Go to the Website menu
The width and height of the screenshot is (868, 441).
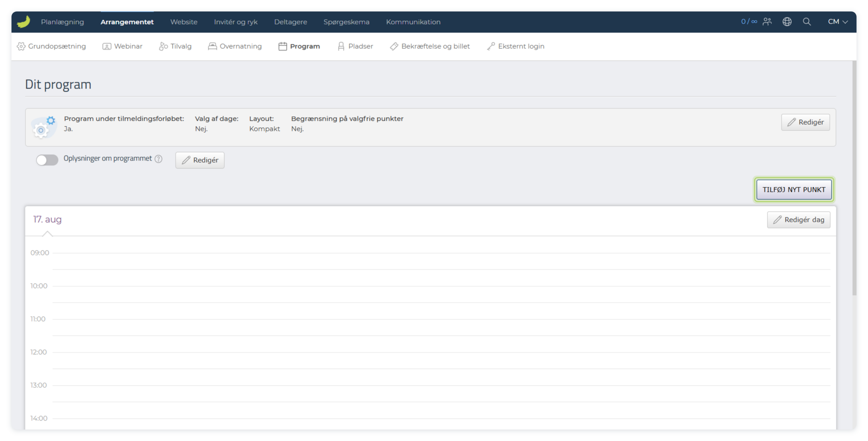pyautogui.click(x=184, y=22)
